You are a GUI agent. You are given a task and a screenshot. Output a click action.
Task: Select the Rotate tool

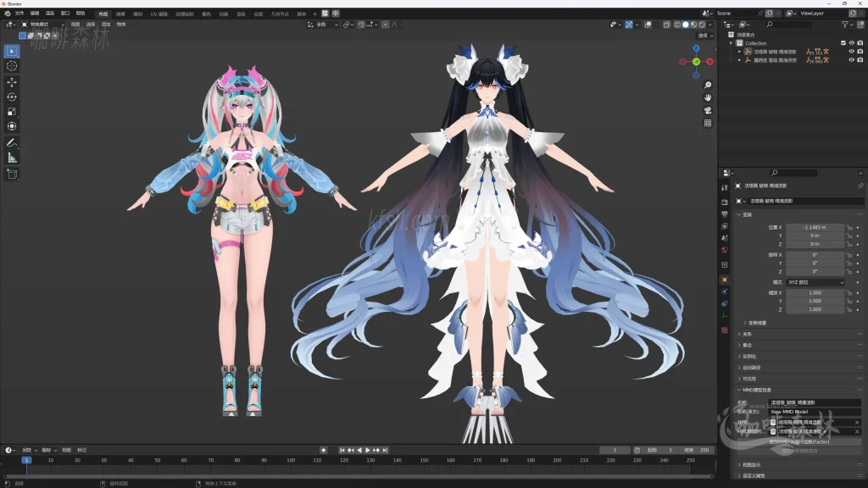click(12, 97)
